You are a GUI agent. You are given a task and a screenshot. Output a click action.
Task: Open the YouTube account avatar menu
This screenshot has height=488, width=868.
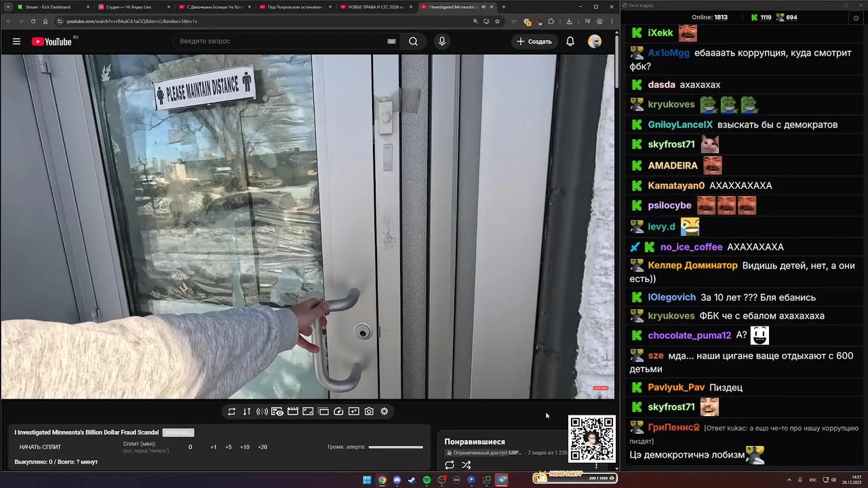coord(595,41)
